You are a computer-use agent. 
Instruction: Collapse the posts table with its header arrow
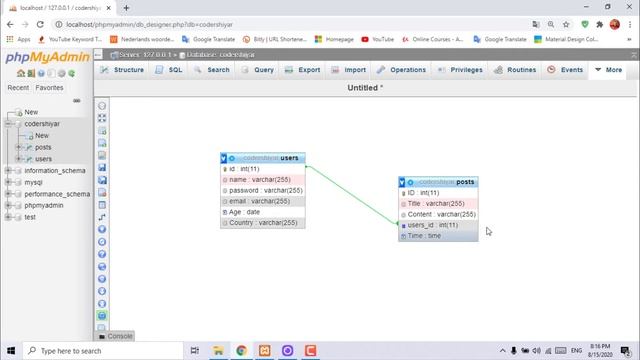(402, 182)
